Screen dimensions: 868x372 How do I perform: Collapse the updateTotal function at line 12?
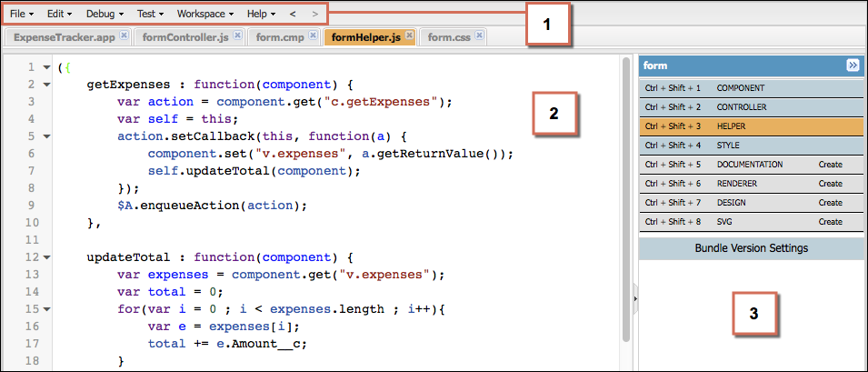(x=45, y=257)
